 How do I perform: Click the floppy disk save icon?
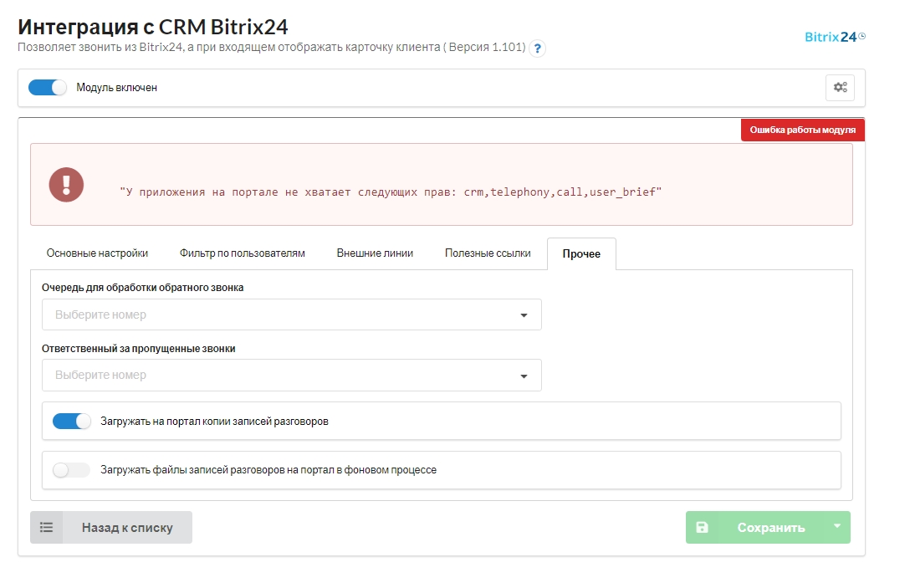[x=702, y=528]
